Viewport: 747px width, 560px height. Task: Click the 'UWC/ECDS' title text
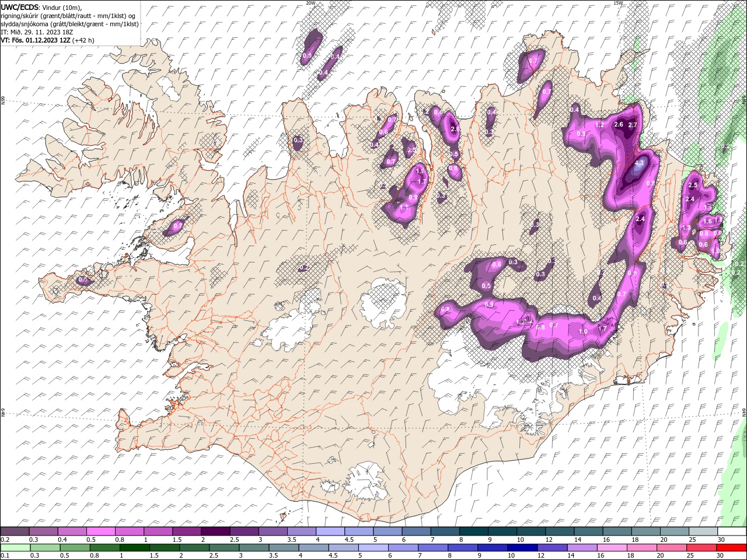pyautogui.click(x=20, y=7)
